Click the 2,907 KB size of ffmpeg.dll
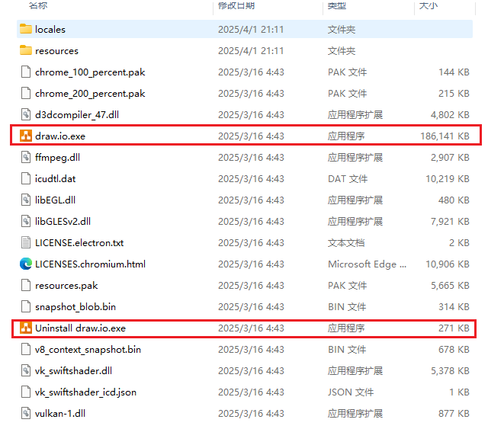Image resolution: width=504 pixels, height=429 pixels. click(x=450, y=157)
